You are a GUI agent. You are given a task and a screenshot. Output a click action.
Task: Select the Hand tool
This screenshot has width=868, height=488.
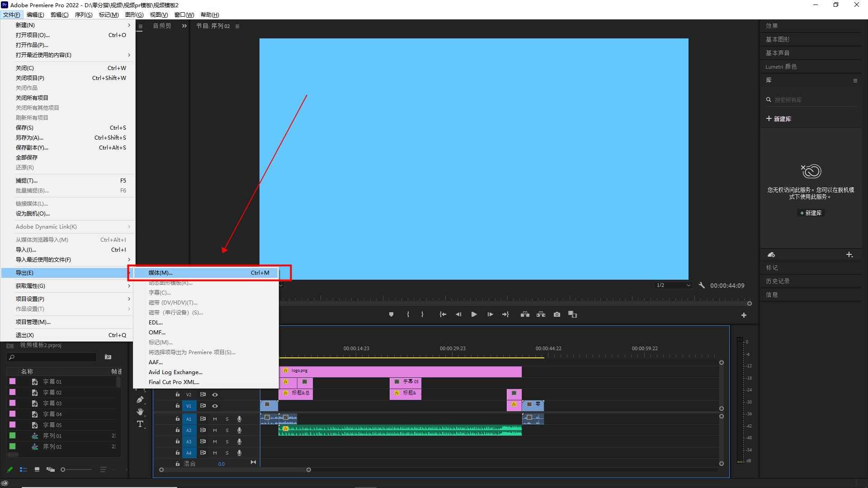(140, 412)
